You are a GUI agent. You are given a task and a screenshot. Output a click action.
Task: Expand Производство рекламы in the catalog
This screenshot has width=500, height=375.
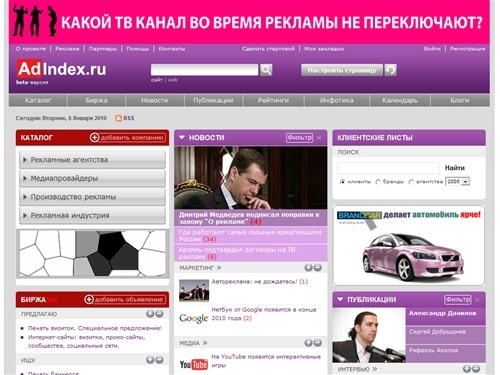coord(92,197)
